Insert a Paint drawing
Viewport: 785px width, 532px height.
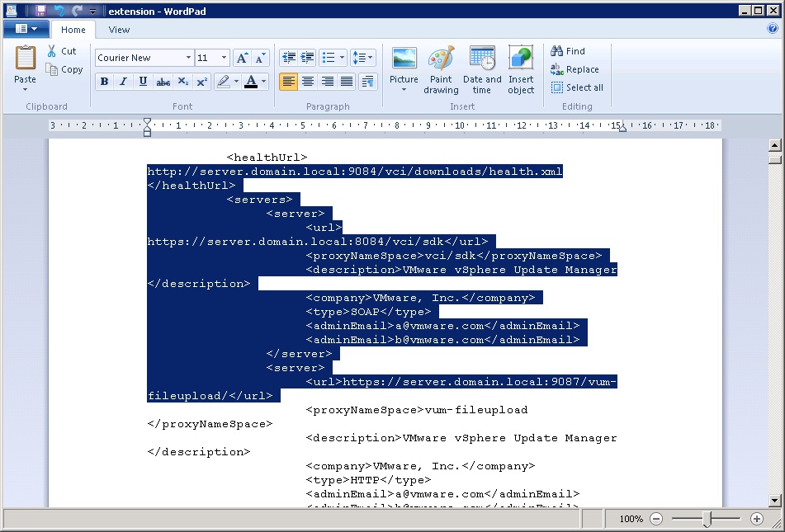click(x=441, y=70)
